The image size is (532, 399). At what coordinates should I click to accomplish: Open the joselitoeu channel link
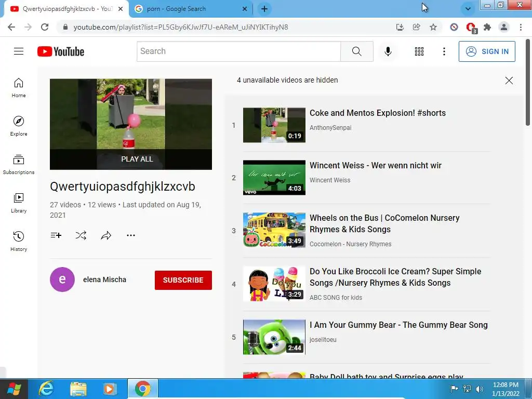[x=323, y=340]
